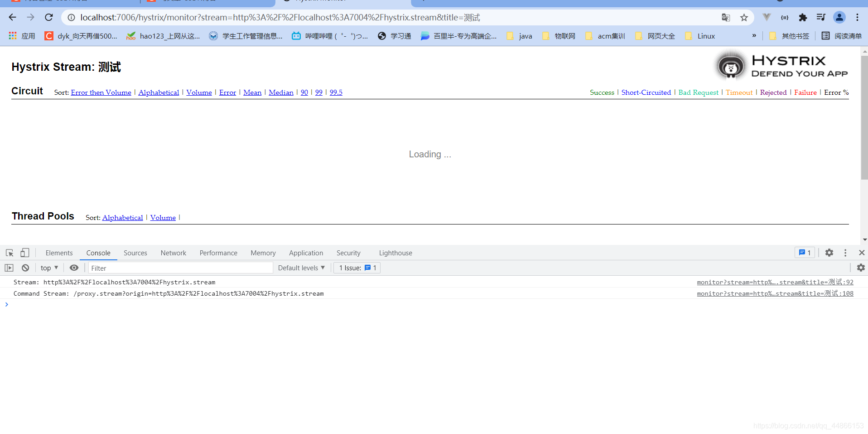Open the dyk_向天再借500 bookmark
Viewport: 868px width, 434px height.
81,36
